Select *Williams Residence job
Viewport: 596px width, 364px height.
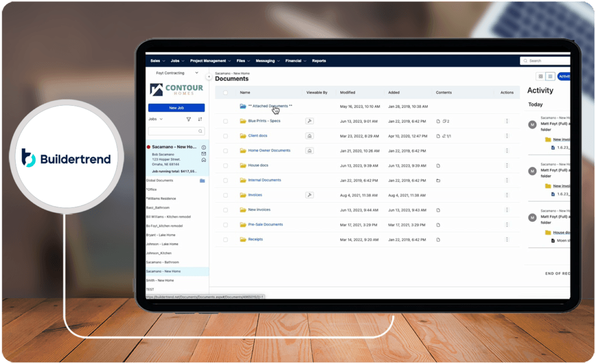pyautogui.click(x=161, y=198)
